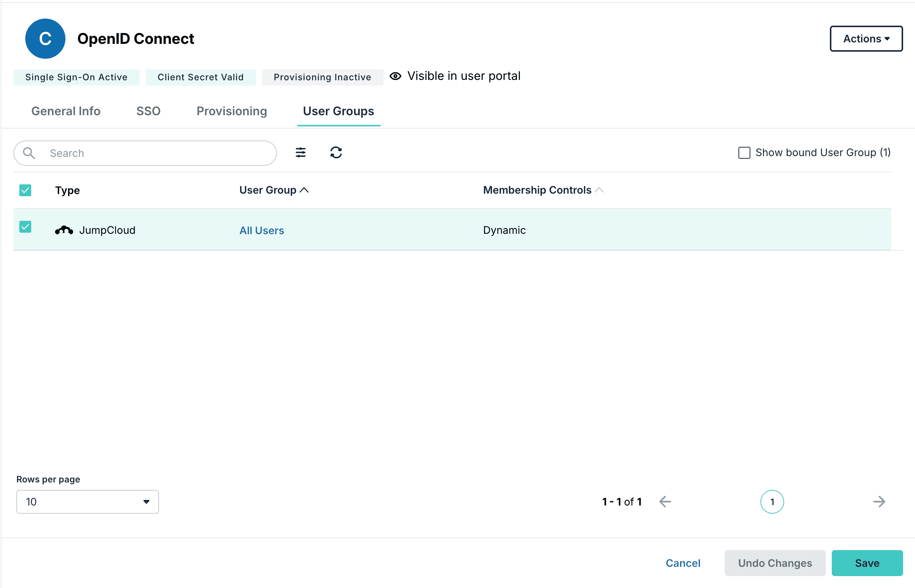Open the Provisioning tab
Screen dimensions: 915x588
click(232, 111)
